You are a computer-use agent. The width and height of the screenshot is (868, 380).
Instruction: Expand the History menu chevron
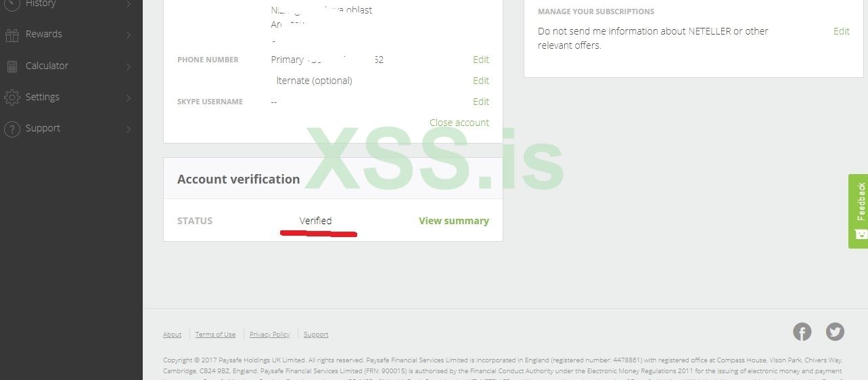click(129, 4)
